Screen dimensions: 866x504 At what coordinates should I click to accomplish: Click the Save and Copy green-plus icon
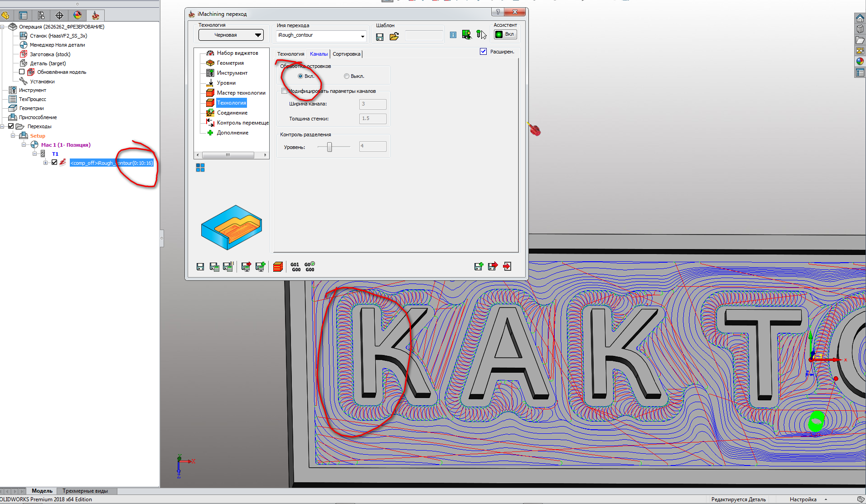point(479,266)
